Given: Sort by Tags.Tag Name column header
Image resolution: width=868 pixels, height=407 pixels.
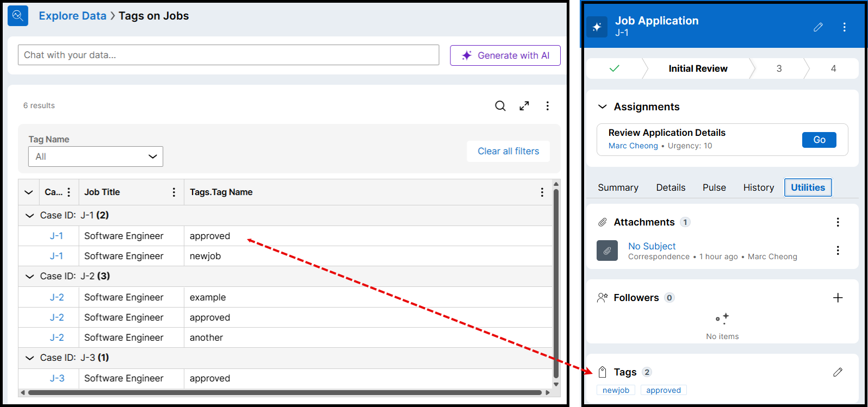Looking at the screenshot, I should coord(221,192).
